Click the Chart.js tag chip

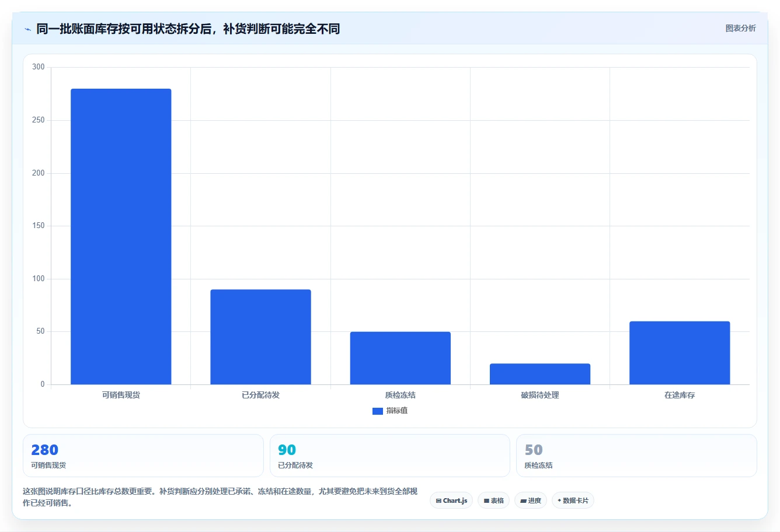pyautogui.click(x=451, y=501)
